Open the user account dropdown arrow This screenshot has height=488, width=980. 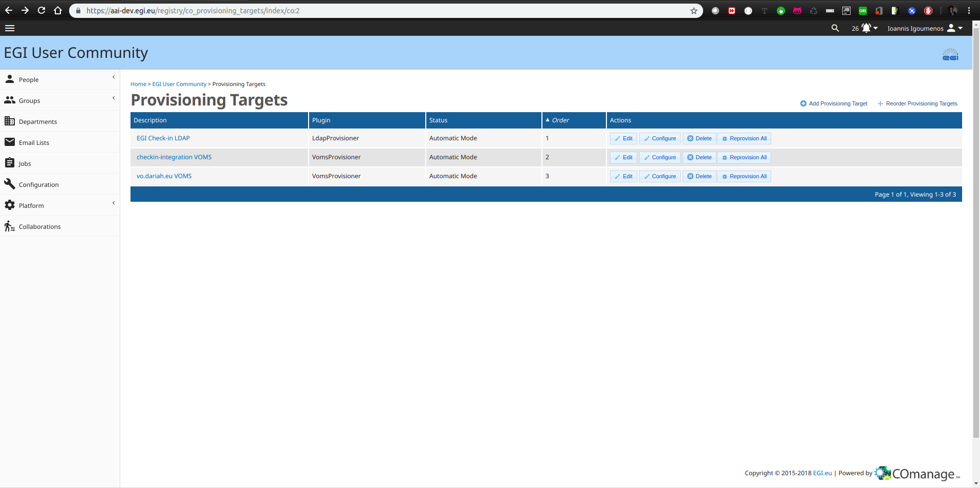[961, 28]
